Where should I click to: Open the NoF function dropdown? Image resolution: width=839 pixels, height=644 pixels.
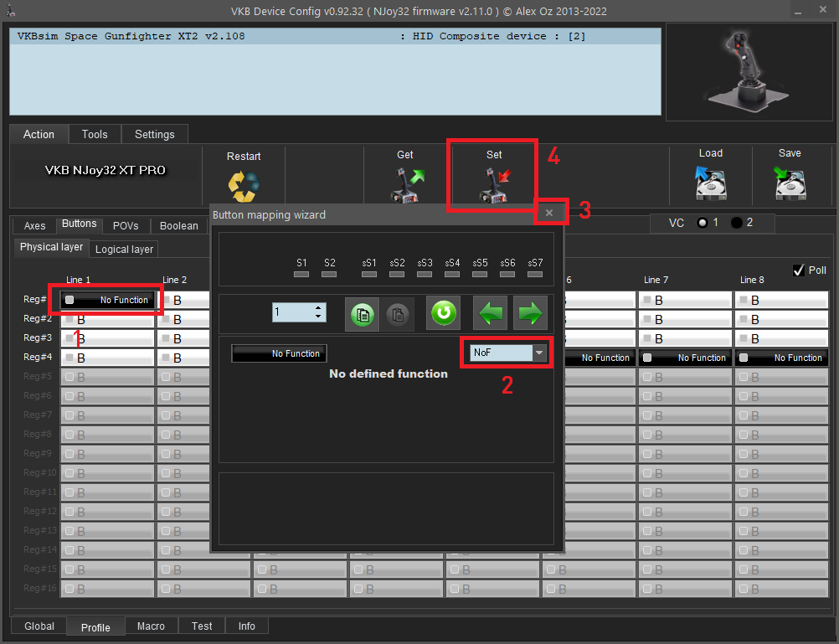(539, 353)
